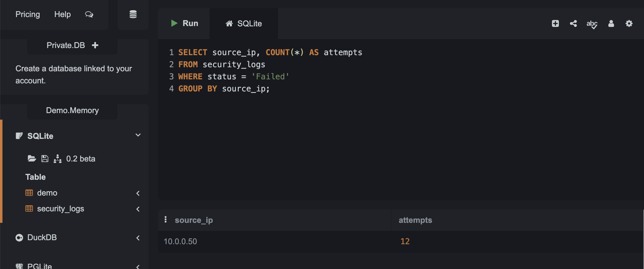Click the security_logs table grid icon

point(29,209)
